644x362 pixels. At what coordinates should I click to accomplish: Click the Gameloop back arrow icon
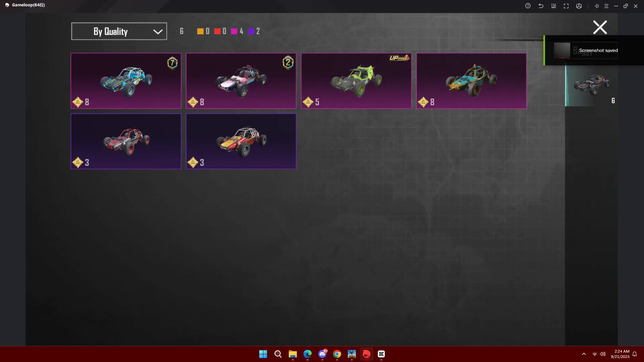(541, 6)
